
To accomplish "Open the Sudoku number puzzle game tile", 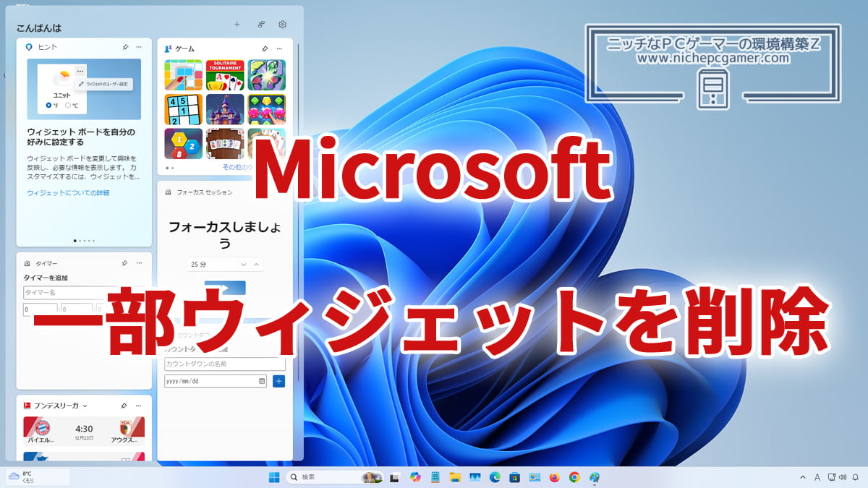I will (183, 109).
